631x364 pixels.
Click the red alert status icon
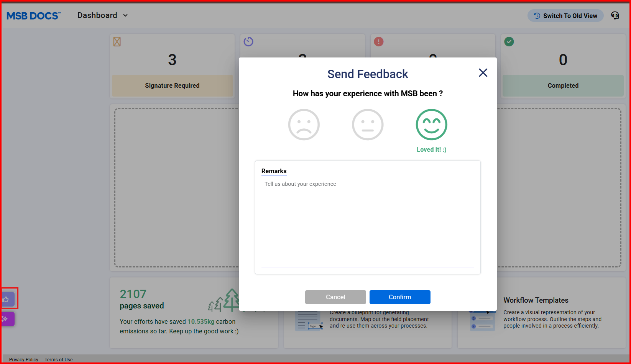(379, 41)
